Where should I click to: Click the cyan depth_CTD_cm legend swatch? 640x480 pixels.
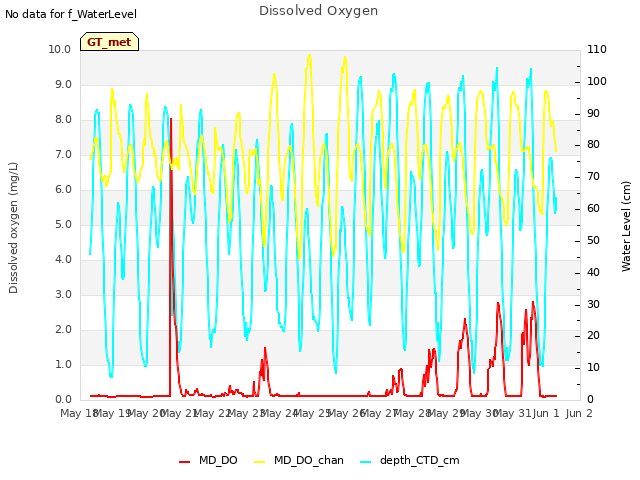[366, 462]
